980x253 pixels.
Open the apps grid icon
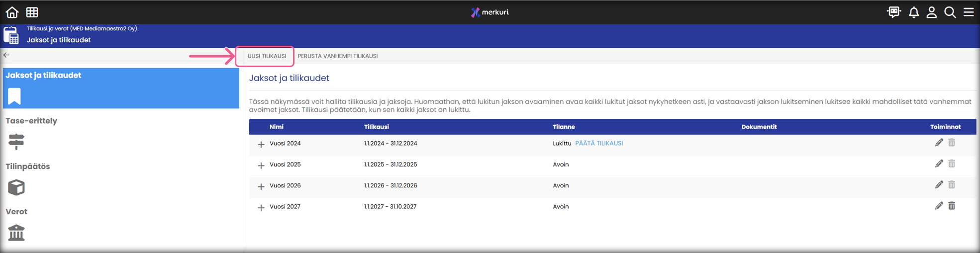tap(32, 12)
